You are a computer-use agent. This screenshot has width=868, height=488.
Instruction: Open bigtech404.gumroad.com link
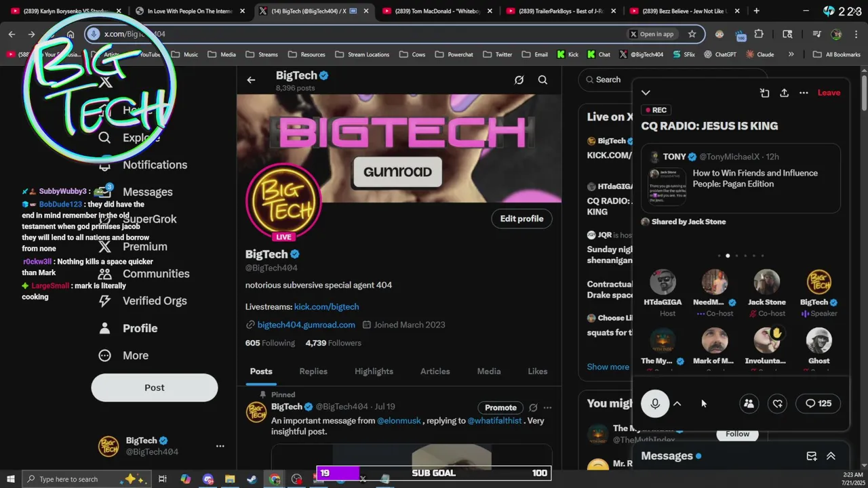point(306,325)
